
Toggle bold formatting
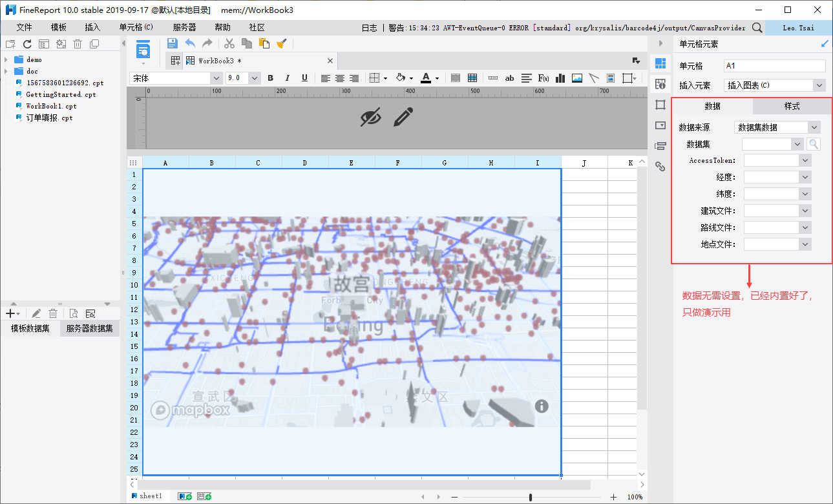point(271,78)
